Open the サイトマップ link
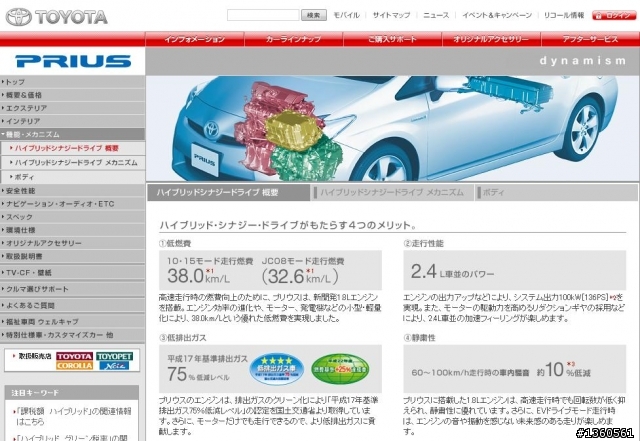This screenshot has width=640, height=441. click(x=391, y=15)
